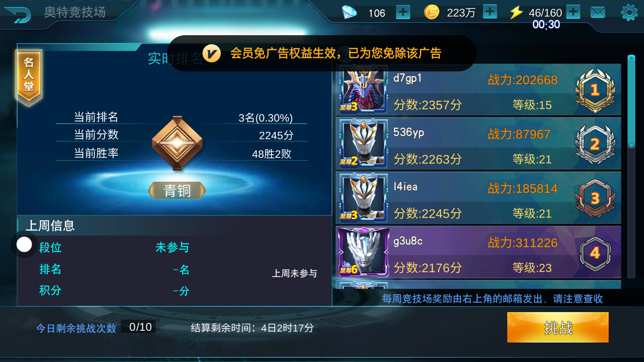
Task: Tap the VIP ad-free notification banner
Action: (321, 53)
